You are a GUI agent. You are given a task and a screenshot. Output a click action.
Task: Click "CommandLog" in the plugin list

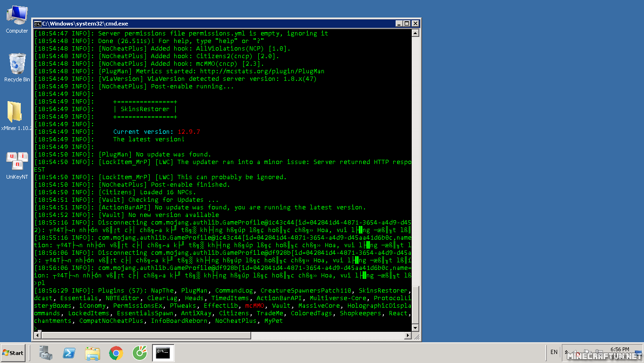(234, 291)
